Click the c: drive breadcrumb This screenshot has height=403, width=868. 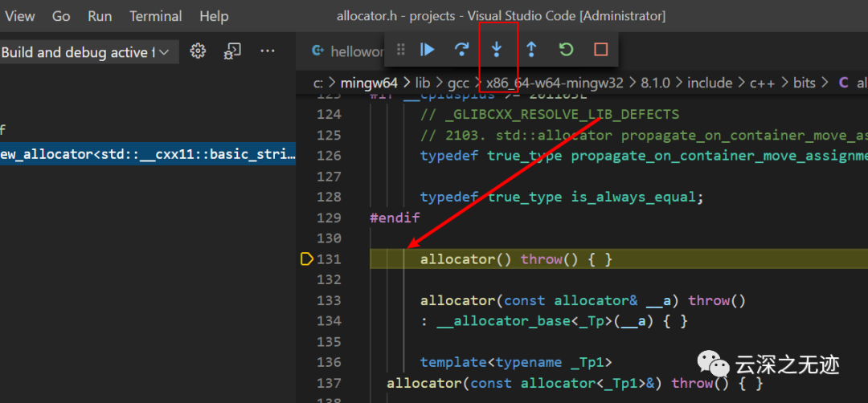coord(318,83)
